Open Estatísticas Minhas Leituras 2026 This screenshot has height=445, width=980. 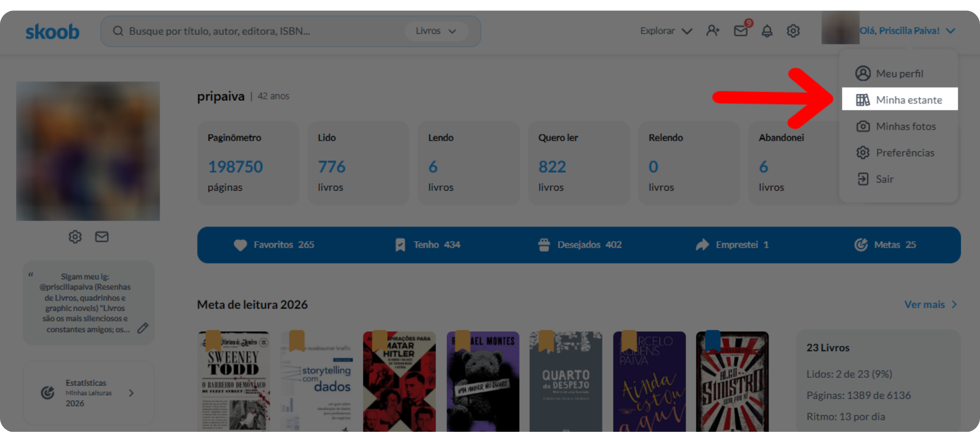point(89,393)
